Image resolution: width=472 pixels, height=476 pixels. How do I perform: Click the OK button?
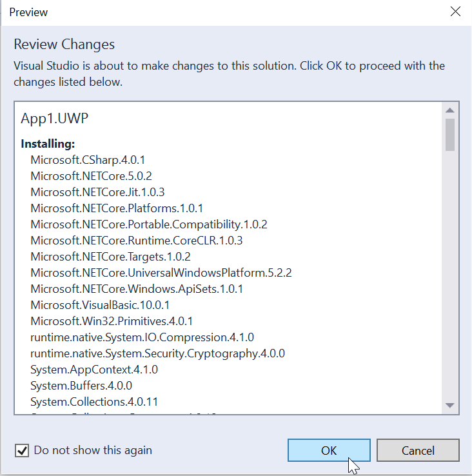329,450
